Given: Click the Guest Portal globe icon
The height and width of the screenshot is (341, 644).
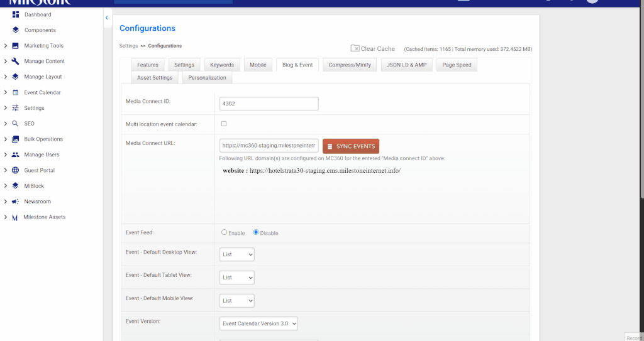Looking at the screenshot, I should tap(15, 170).
